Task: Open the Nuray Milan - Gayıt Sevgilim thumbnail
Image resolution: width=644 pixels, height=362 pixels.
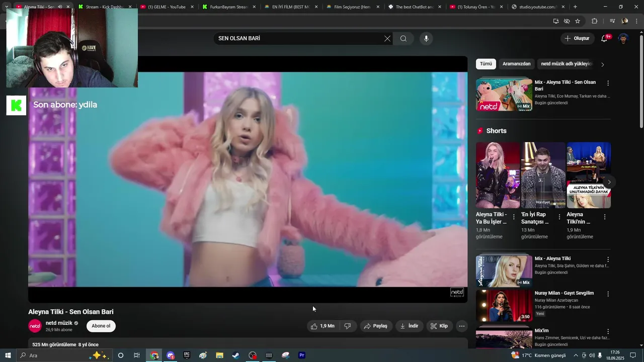Action: tap(504, 306)
